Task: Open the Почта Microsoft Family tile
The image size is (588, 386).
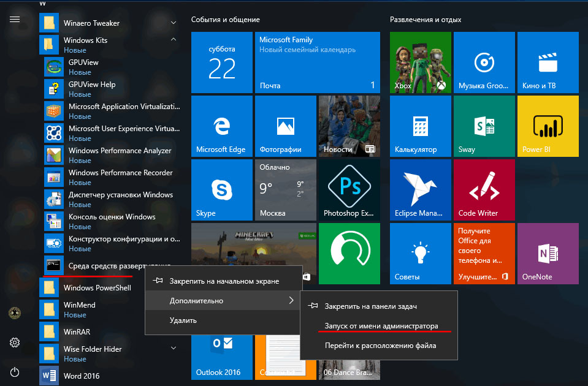Action: (318, 62)
